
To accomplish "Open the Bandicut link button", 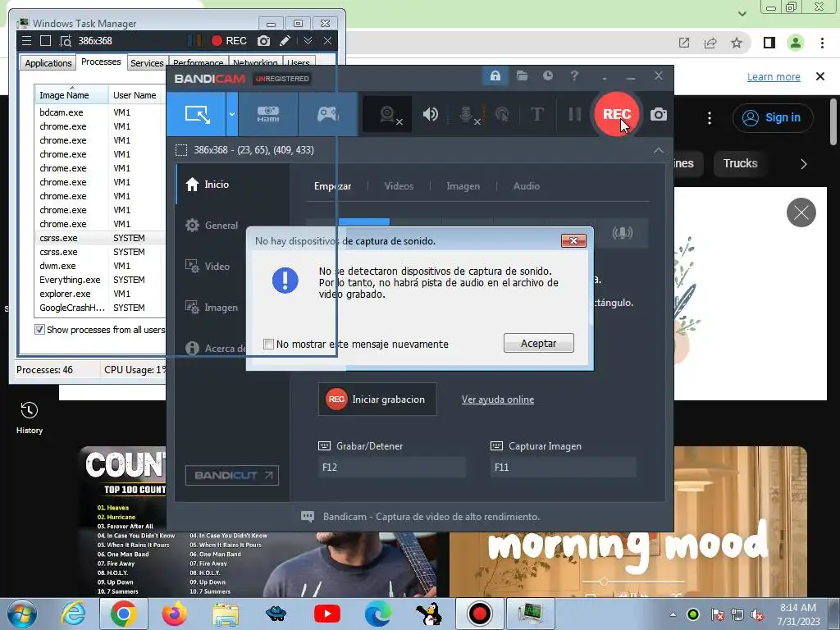I will (x=232, y=475).
